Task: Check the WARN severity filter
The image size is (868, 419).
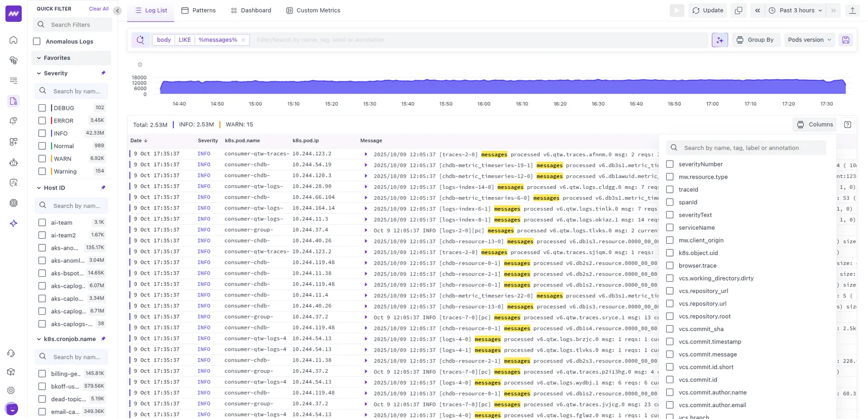Action: pos(42,158)
